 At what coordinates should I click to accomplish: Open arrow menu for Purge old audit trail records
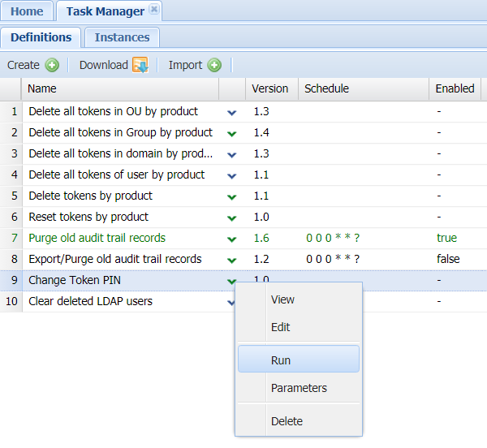(x=232, y=239)
